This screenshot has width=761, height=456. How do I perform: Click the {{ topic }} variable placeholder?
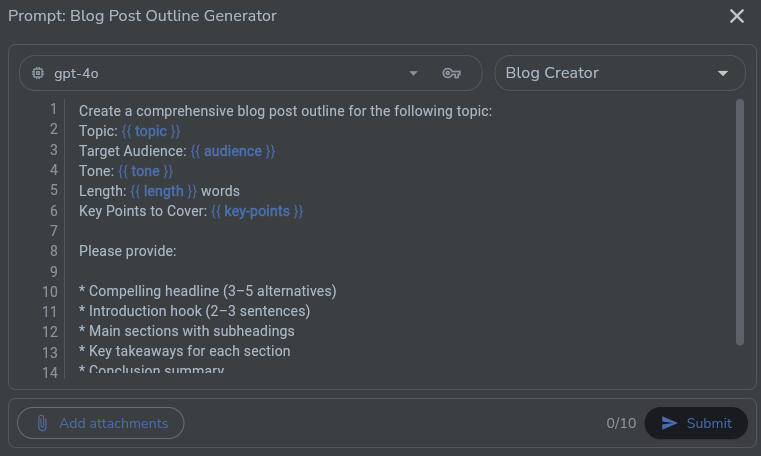point(151,131)
